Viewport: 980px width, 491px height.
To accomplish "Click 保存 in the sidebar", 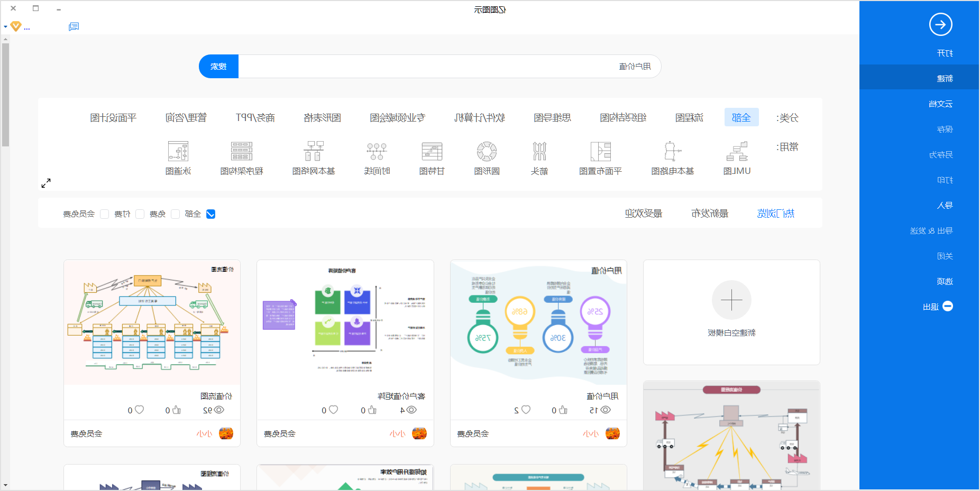I will pos(945,129).
